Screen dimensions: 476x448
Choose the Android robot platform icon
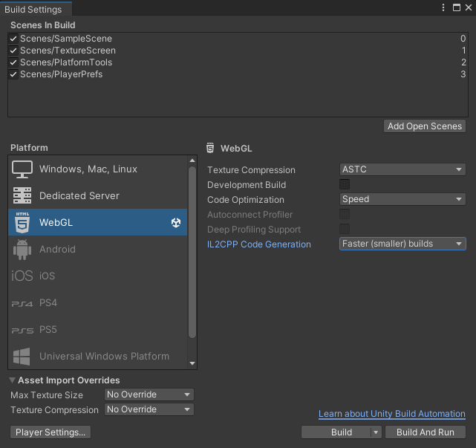pyautogui.click(x=22, y=250)
